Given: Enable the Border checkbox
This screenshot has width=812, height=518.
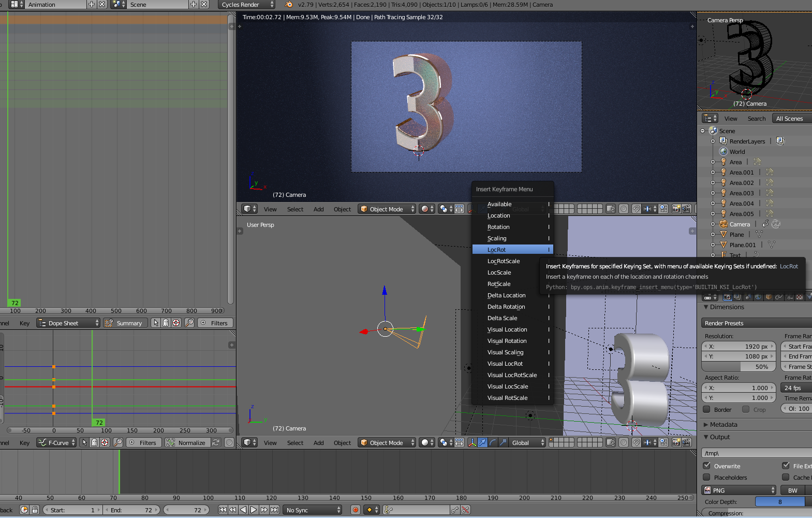Looking at the screenshot, I should pos(706,409).
